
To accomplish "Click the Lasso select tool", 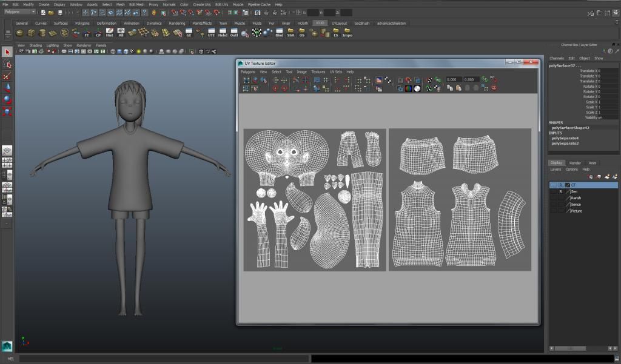I will (x=7, y=64).
